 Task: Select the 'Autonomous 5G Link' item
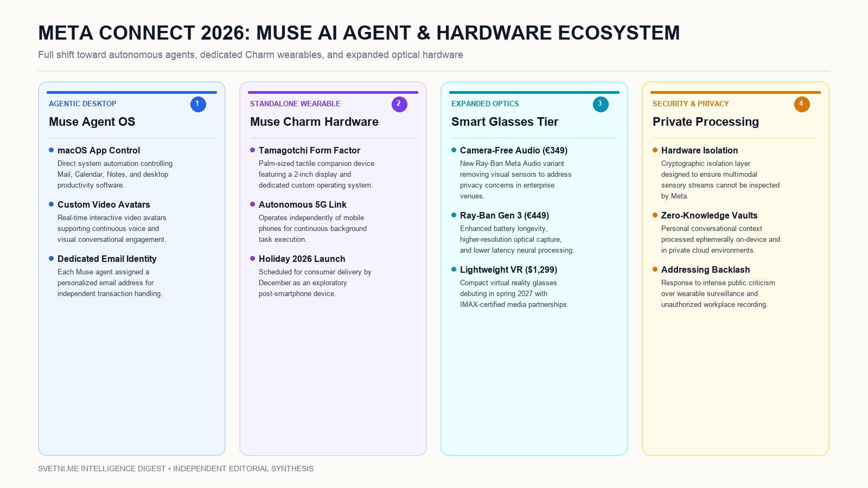(x=302, y=204)
